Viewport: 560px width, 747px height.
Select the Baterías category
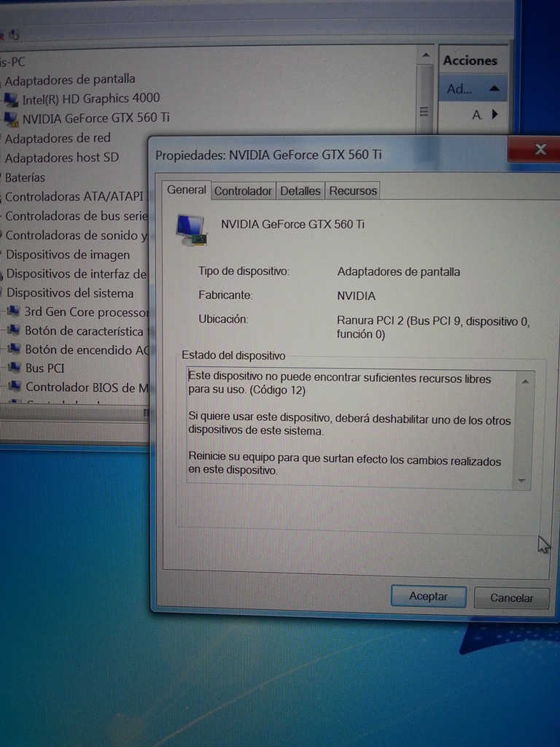(25, 178)
